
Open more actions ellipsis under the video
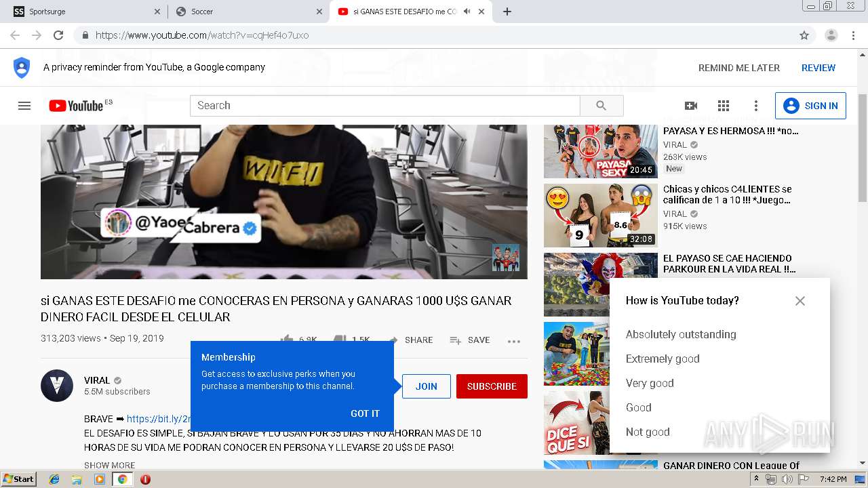pos(514,341)
